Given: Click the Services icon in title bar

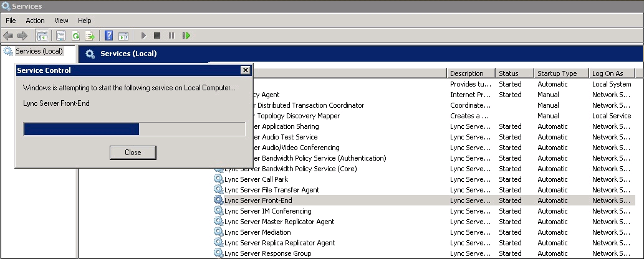Looking at the screenshot, I should point(6,6).
